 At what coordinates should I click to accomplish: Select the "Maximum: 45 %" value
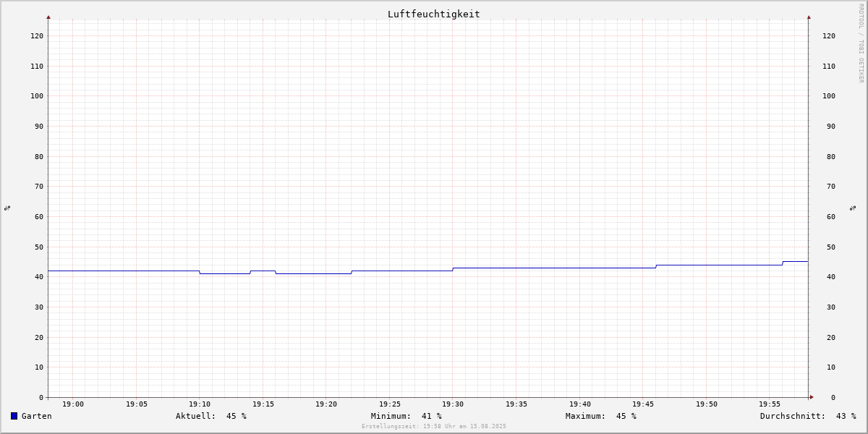[601, 416]
